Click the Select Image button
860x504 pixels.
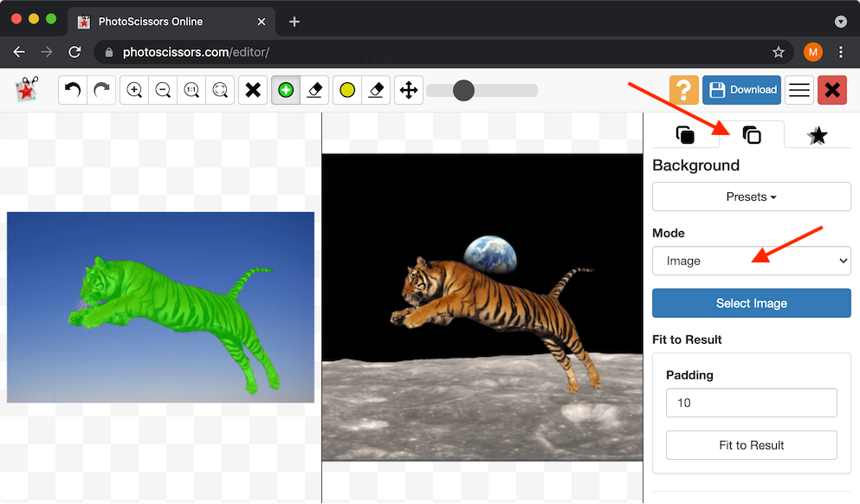pos(750,303)
